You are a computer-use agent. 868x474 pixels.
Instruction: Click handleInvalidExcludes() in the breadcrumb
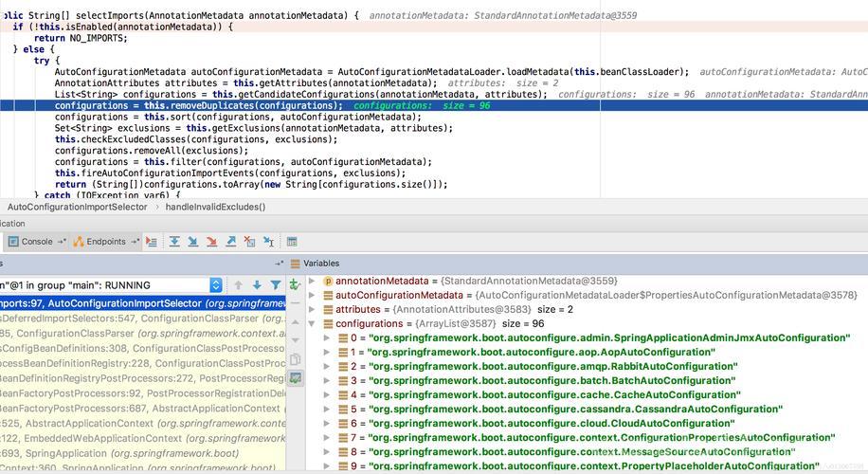(215, 207)
